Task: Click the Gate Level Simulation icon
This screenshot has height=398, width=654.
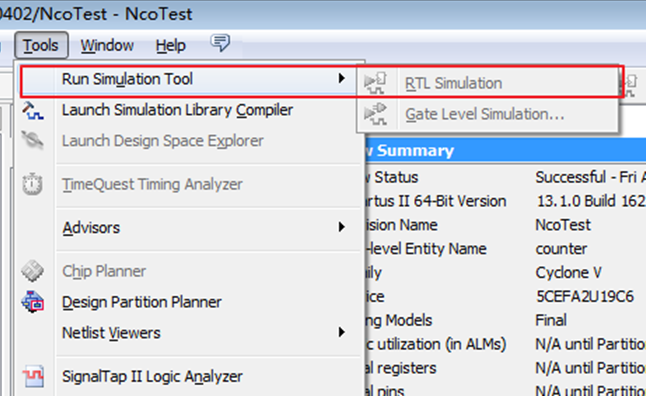Action: tap(375, 114)
